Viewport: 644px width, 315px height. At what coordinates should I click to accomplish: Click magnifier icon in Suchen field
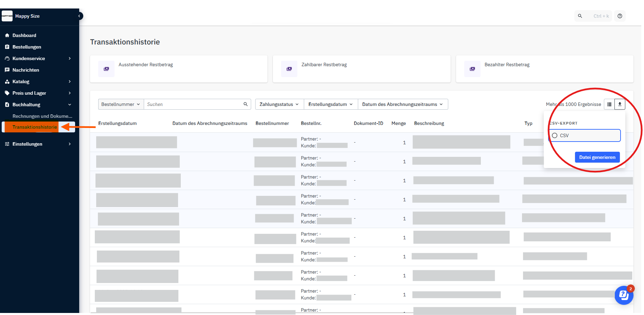[245, 104]
